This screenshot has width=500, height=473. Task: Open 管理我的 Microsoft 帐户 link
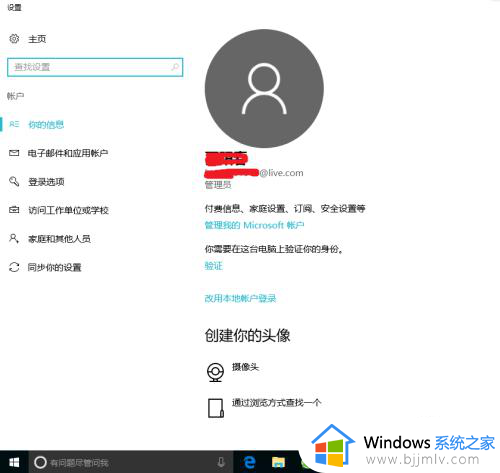coord(254,225)
